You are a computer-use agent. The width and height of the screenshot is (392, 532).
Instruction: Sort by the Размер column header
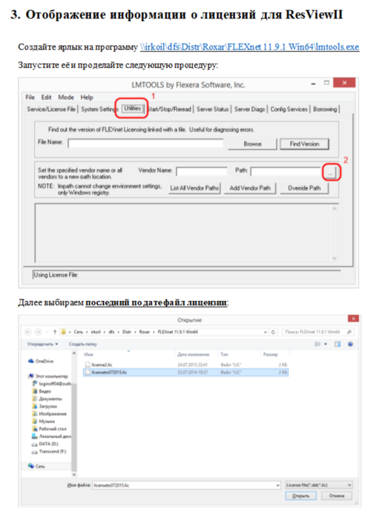tap(270, 354)
